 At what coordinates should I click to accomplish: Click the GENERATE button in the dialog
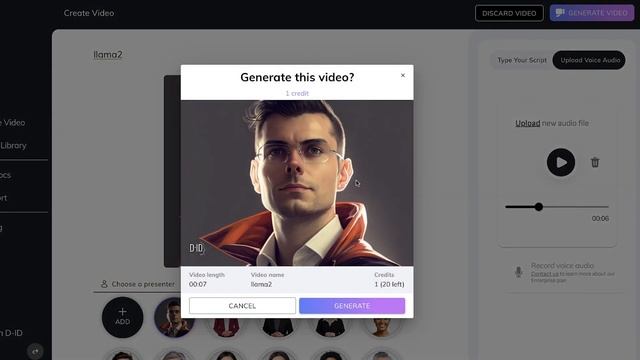(352, 306)
